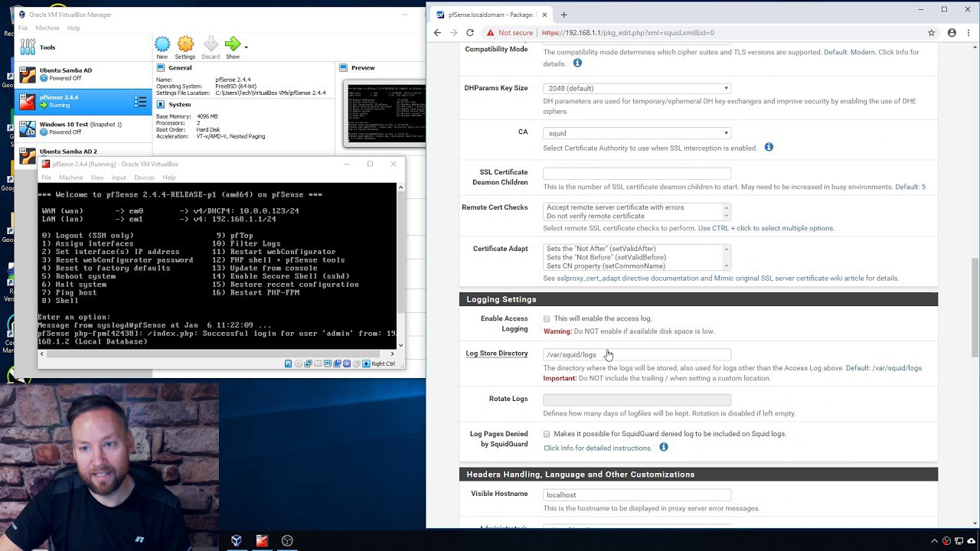This screenshot has height=551, width=980.
Task: Select 'Accept remote server certificate with errors'
Action: (x=615, y=207)
